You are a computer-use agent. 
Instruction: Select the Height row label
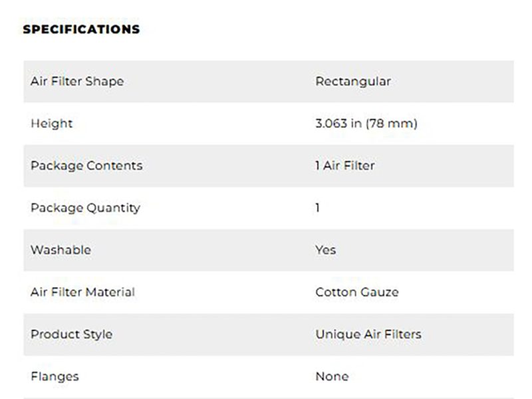click(52, 124)
